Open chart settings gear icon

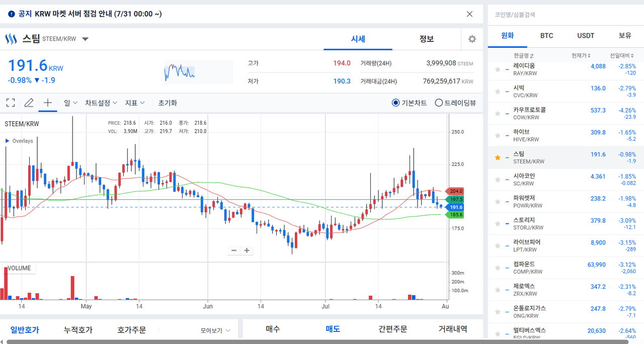[x=472, y=39]
